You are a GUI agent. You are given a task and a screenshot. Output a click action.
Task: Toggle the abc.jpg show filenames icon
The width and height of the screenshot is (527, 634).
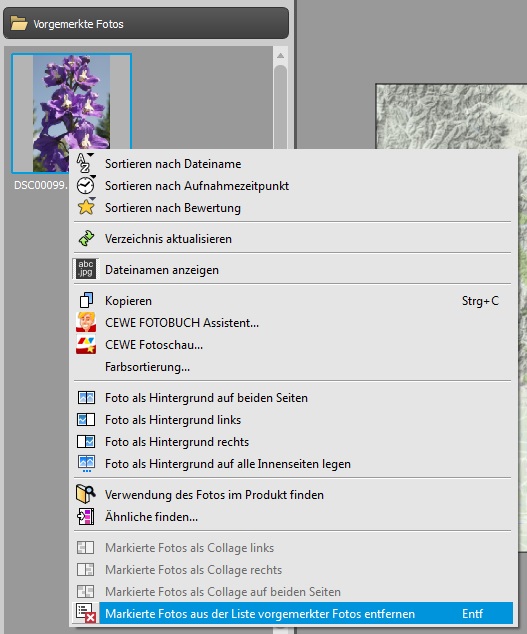point(86,269)
